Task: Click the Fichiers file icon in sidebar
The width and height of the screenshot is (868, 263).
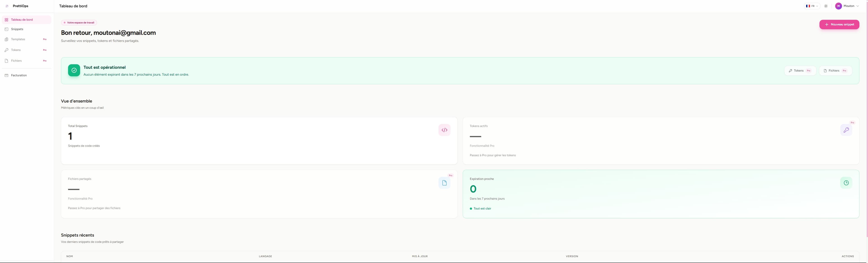Action: click(6, 61)
